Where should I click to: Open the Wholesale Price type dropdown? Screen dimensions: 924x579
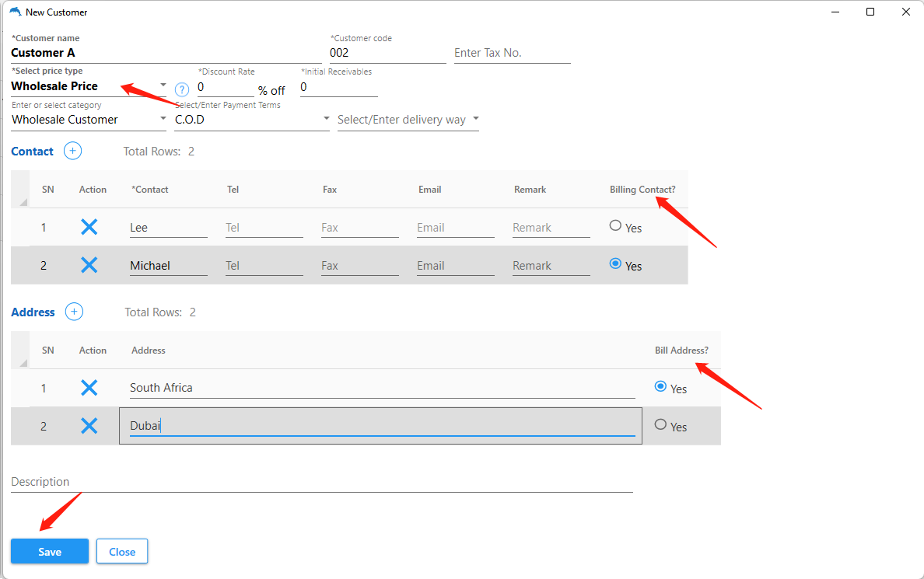163,85
